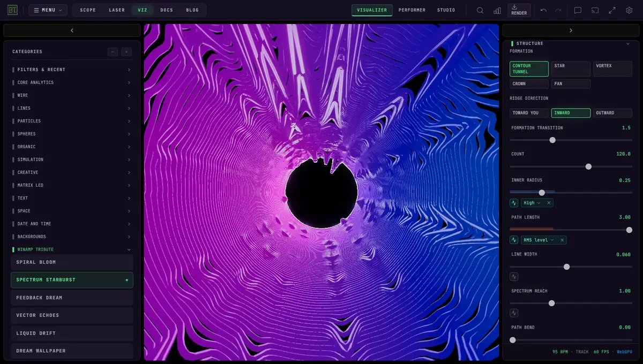Switch to the Scope tab
Screen dimensions: 643x364
pos(88,10)
